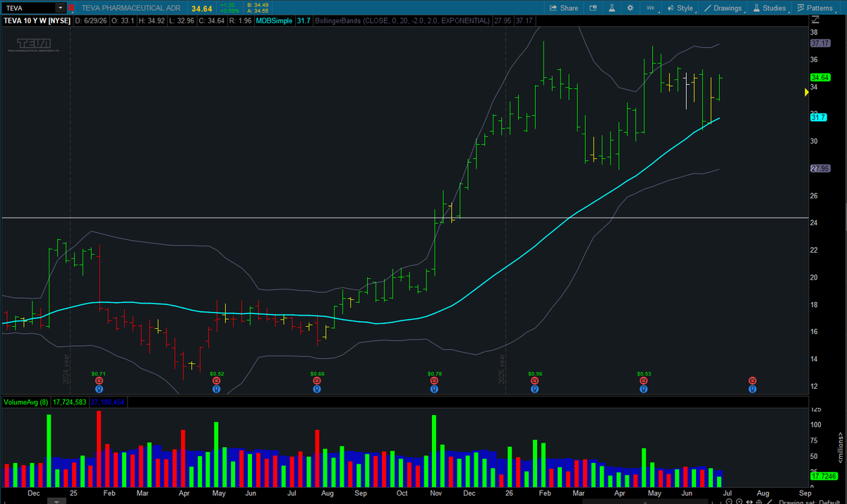Click the red conference call icon under $0.53
This screenshot has width=847, height=504.
pos(644,380)
